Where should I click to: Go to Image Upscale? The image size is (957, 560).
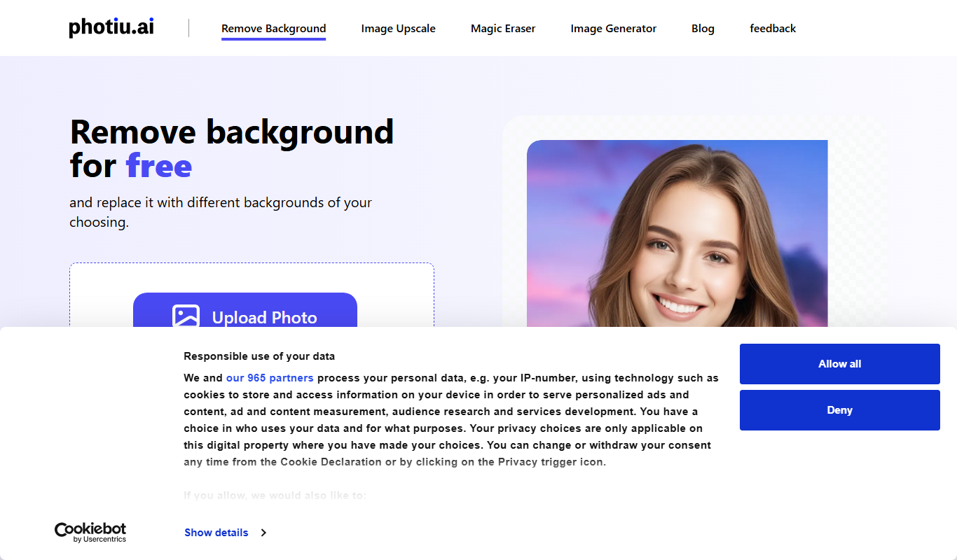(x=398, y=29)
